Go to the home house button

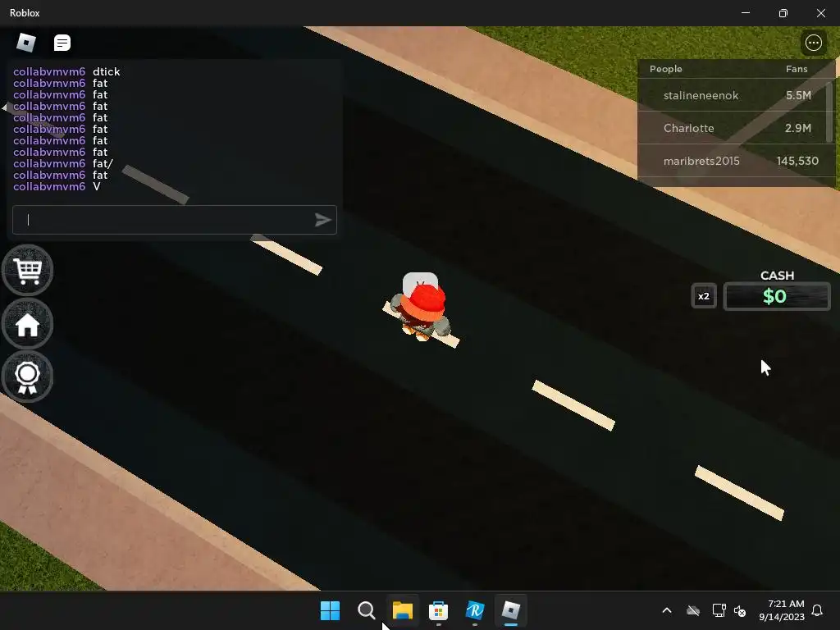point(27,324)
